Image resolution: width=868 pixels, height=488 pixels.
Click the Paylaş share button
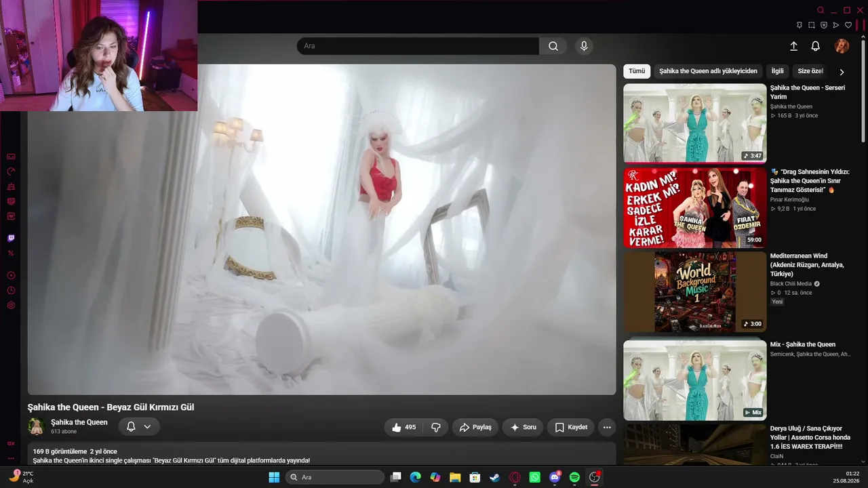coord(475,428)
